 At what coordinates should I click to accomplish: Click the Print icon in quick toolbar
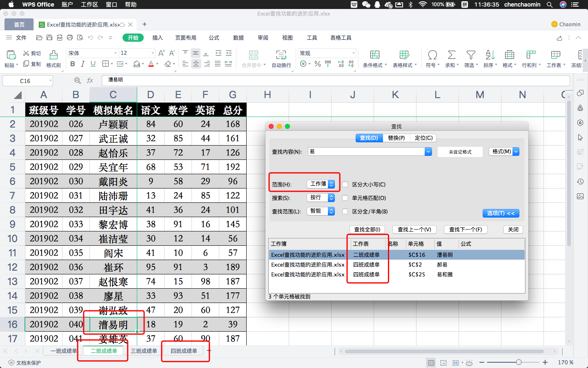click(x=70, y=38)
